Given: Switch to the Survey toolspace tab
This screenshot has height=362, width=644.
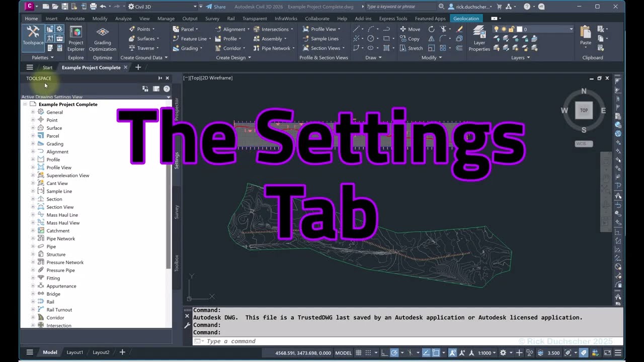Looking at the screenshot, I should (x=177, y=212).
